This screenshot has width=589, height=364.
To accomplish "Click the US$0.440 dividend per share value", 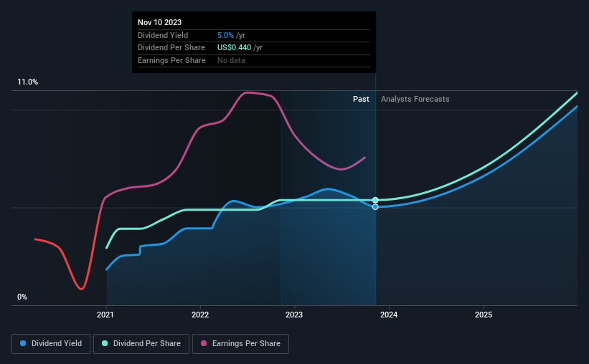I will coord(234,48).
